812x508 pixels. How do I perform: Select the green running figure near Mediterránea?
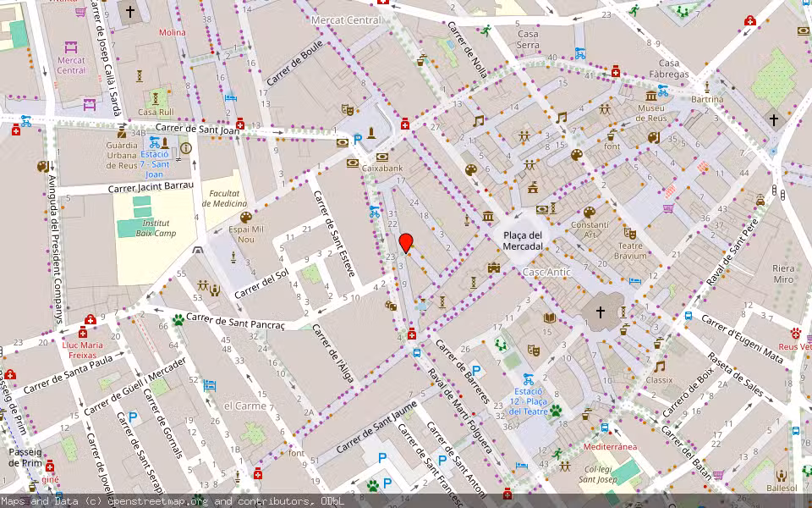(557, 455)
